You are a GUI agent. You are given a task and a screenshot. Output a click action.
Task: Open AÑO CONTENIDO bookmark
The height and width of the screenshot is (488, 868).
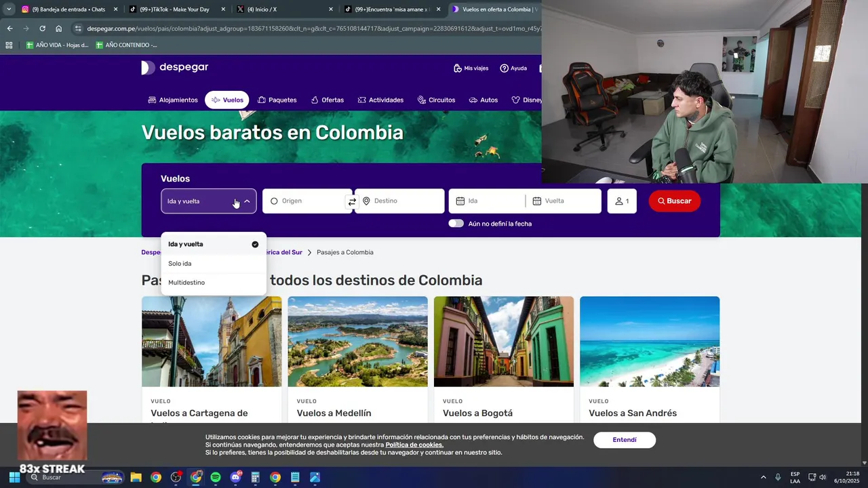click(126, 45)
